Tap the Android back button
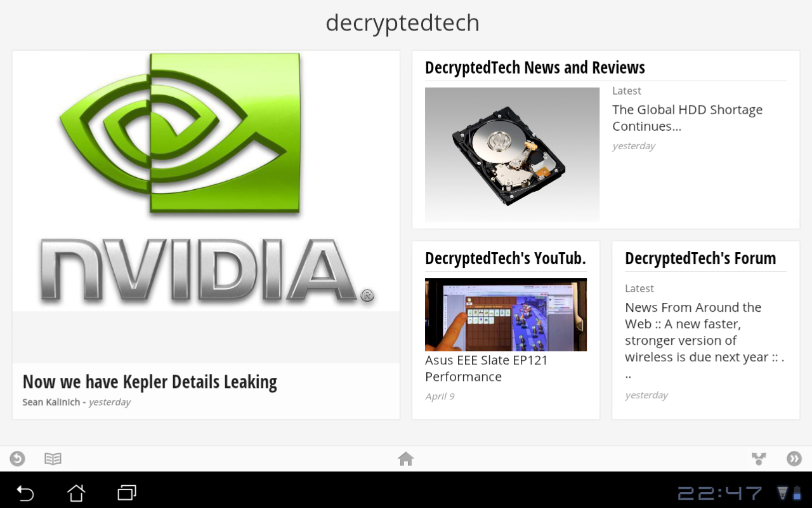The width and height of the screenshot is (812, 508). pos(25,493)
